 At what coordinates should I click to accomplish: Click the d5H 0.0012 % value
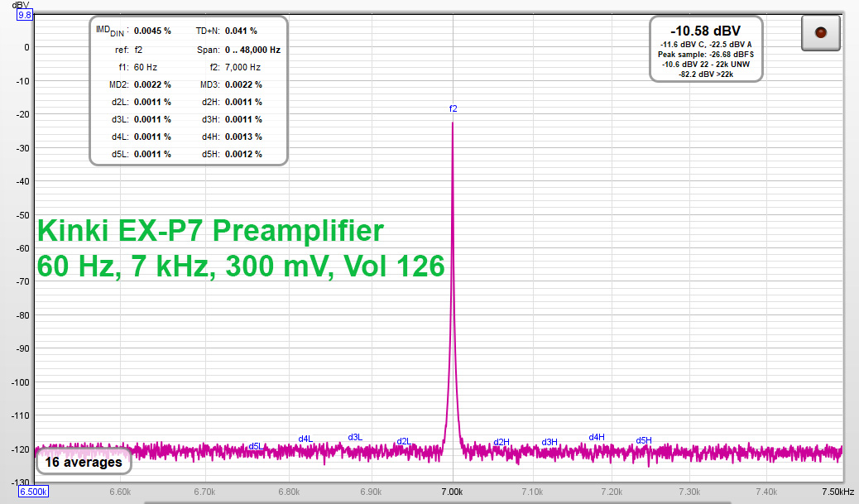(x=243, y=155)
